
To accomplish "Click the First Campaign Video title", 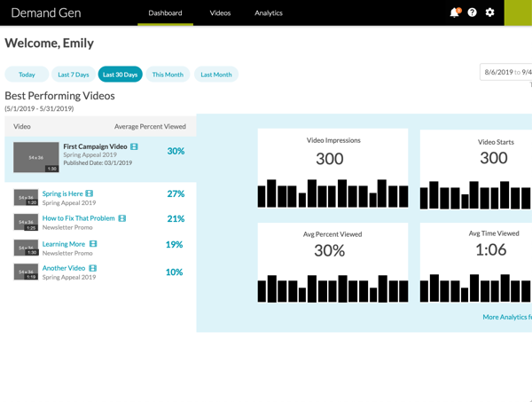I will point(95,146).
